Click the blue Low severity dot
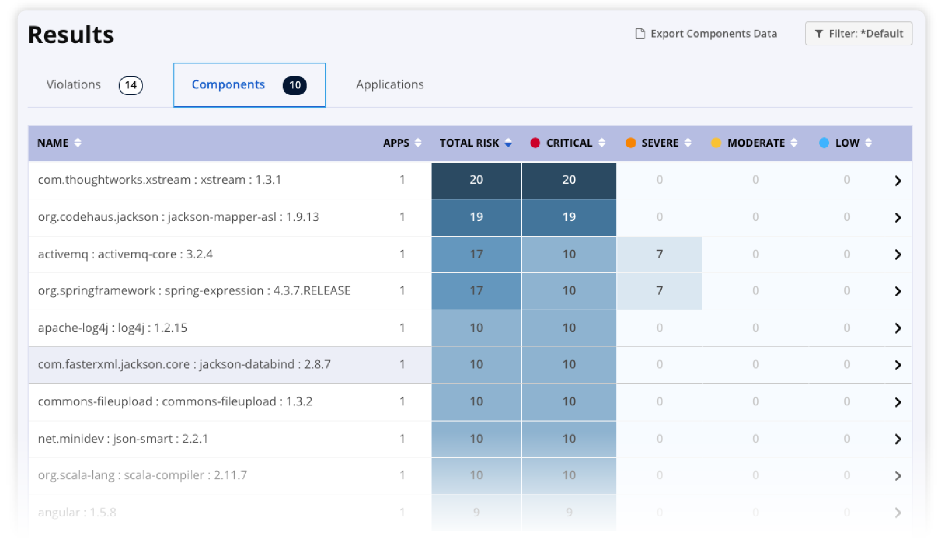Image resolution: width=937 pixels, height=560 pixels. [x=824, y=143]
